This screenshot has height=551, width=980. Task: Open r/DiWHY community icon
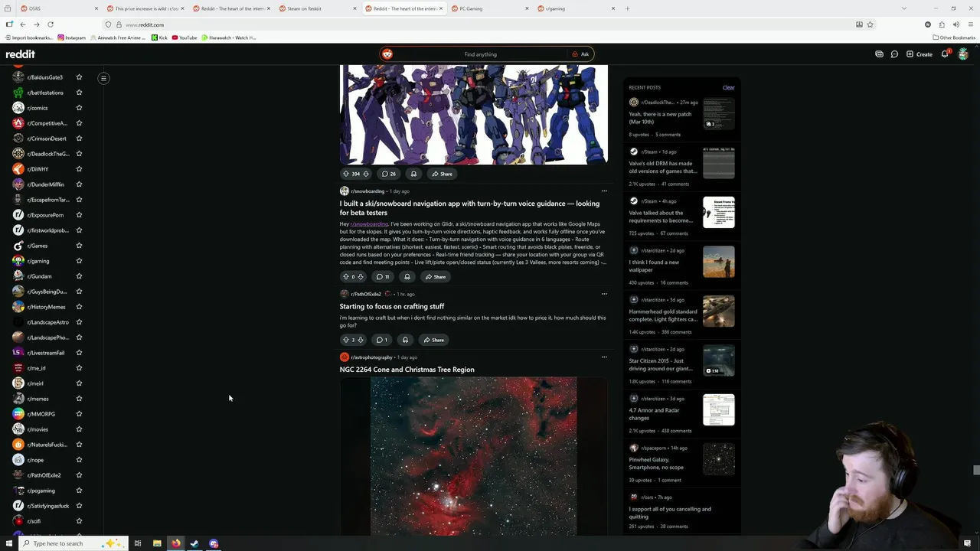pyautogui.click(x=18, y=169)
